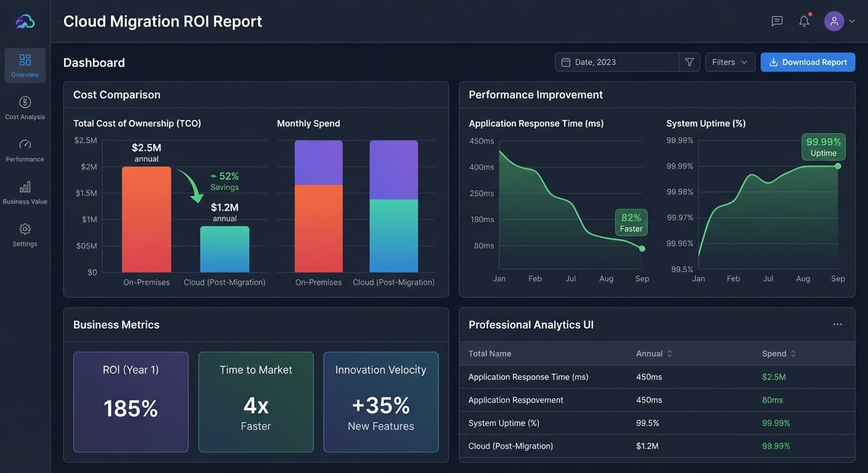Click the Professional Analytics UI title

[531, 325]
